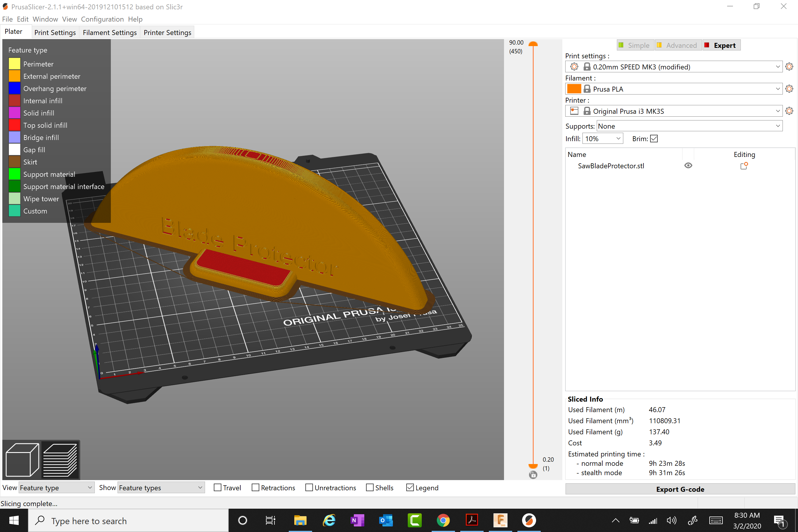The height and width of the screenshot is (532, 798).
Task: Enable the Travel checkbox
Action: 218,488
